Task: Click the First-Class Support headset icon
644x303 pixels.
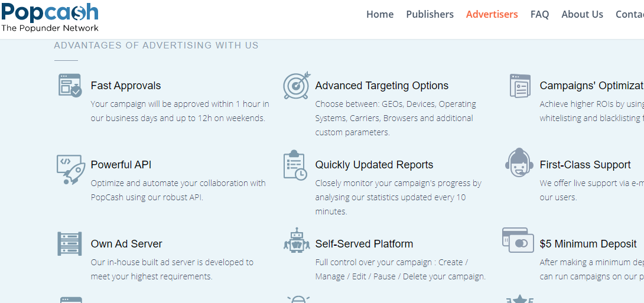Action: (x=519, y=162)
